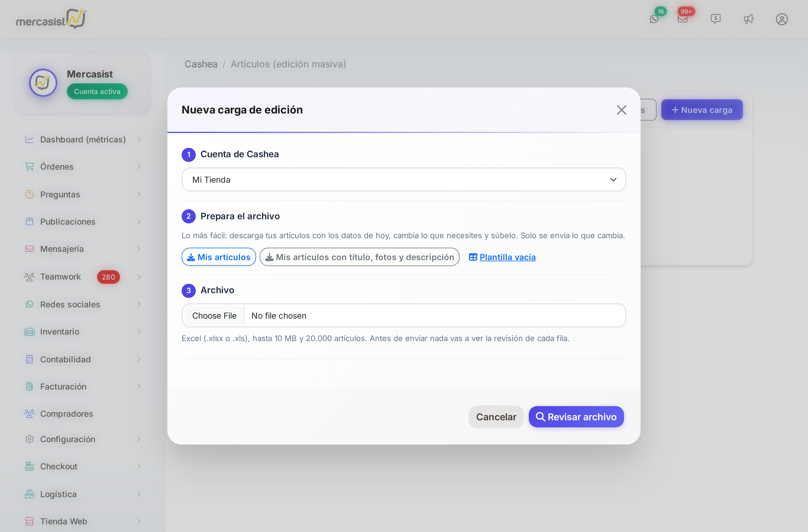Screen dimensions: 808x532
Task: Click the Logística boxes icon
Action: (30, 494)
